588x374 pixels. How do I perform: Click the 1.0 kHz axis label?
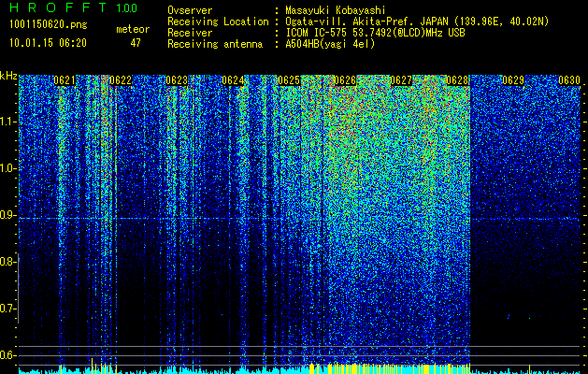(x=7, y=168)
